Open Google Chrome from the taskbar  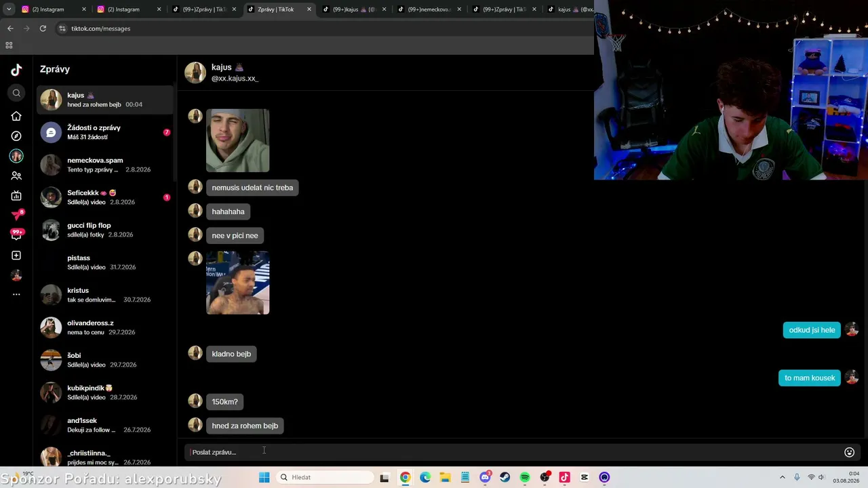tap(405, 477)
